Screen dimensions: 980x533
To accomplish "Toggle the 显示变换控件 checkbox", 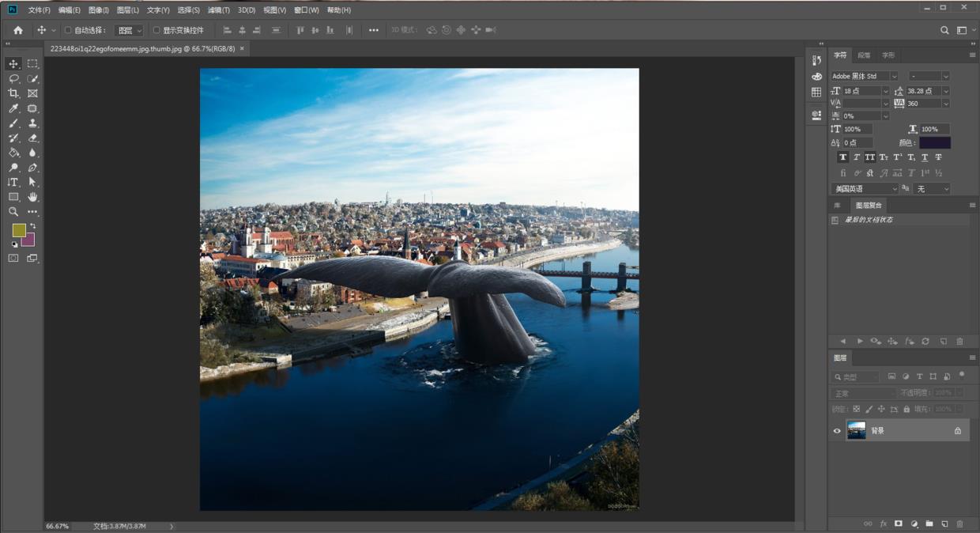I will tap(156, 30).
